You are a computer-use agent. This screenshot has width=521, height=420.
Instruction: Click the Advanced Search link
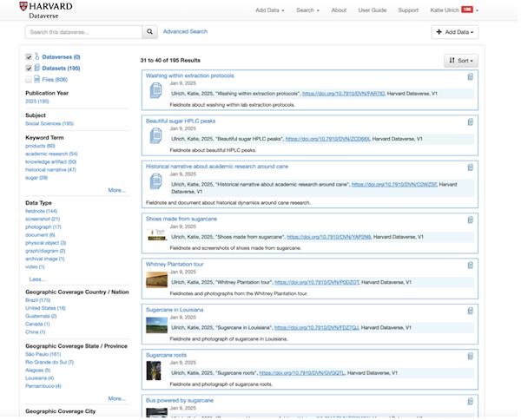tap(185, 31)
